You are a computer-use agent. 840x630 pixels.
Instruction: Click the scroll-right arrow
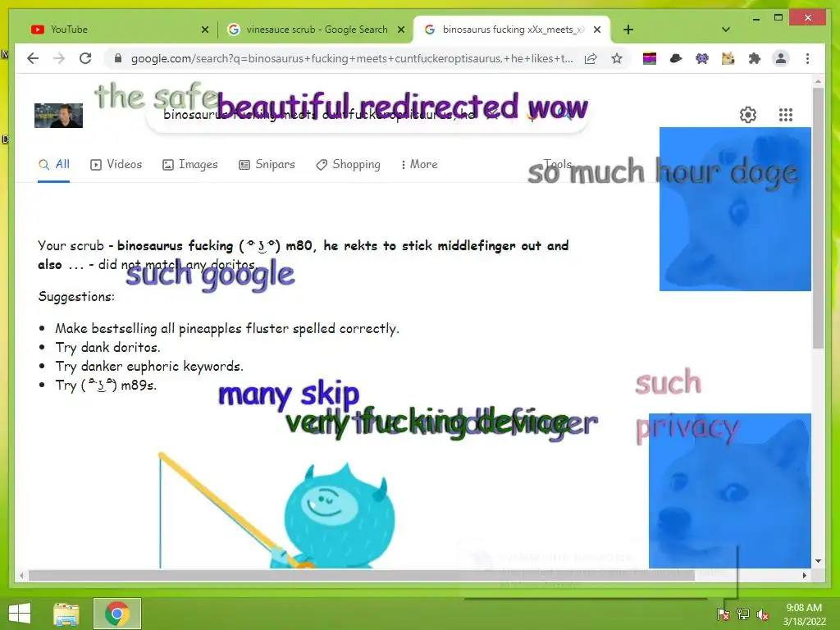point(804,575)
